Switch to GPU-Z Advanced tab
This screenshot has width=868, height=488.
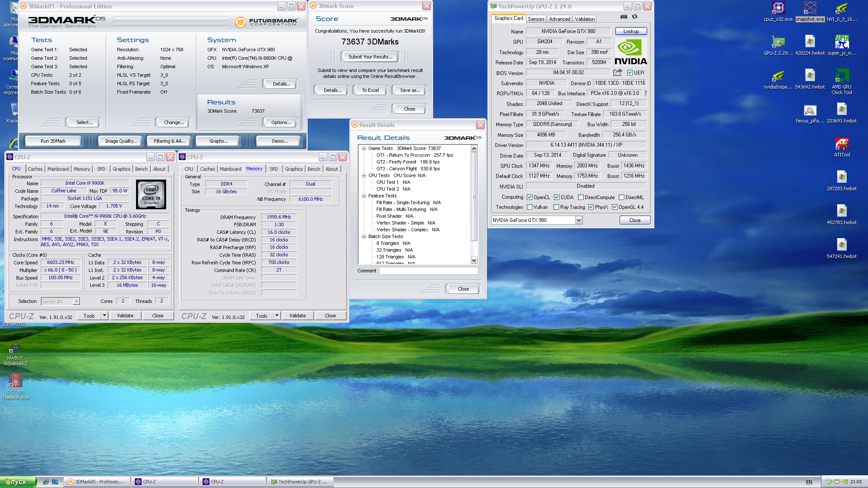click(559, 19)
